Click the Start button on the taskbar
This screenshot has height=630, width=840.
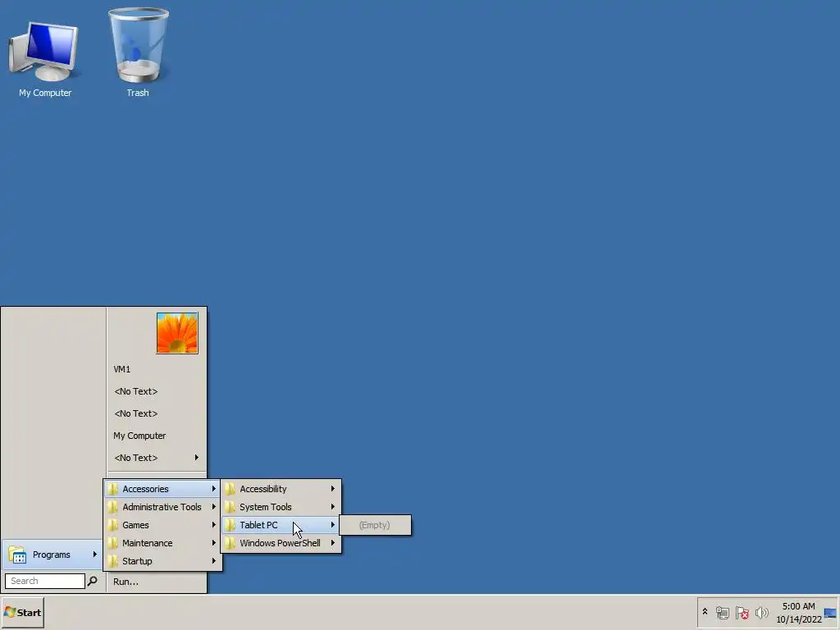point(22,612)
